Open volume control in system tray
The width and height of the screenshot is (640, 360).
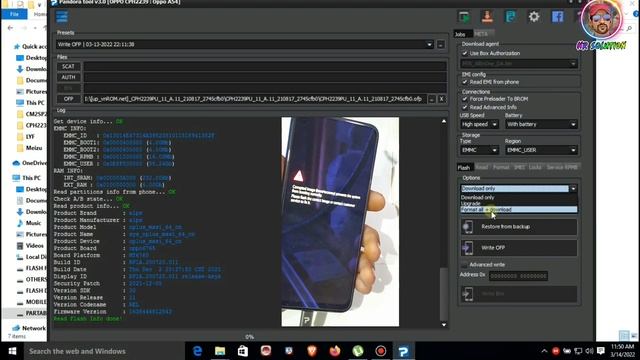pos(589,351)
